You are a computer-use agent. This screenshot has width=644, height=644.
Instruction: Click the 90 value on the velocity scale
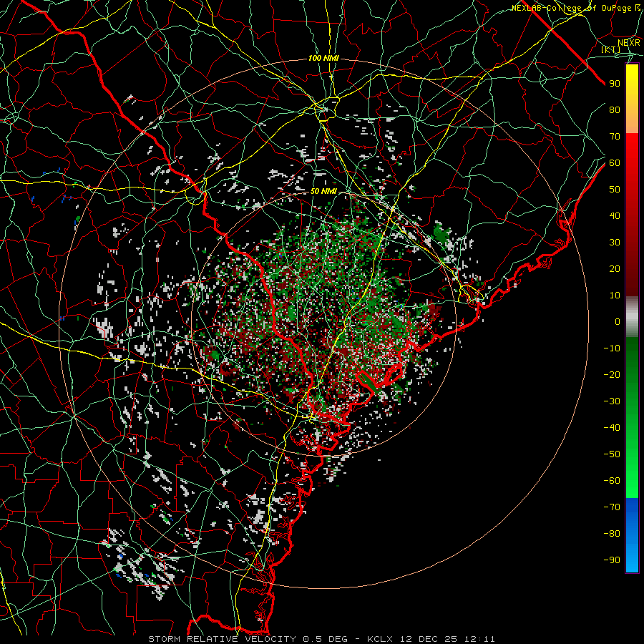coord(615,84)
